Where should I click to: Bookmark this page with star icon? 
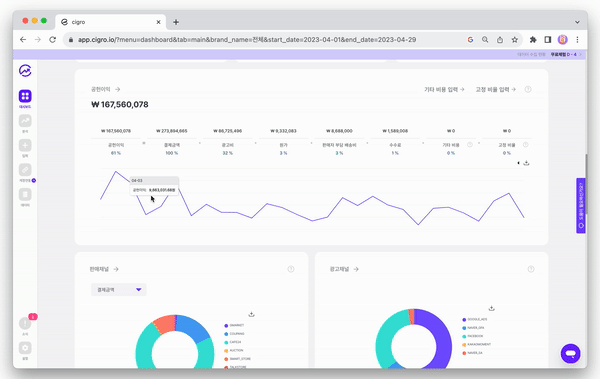(515, 39)
